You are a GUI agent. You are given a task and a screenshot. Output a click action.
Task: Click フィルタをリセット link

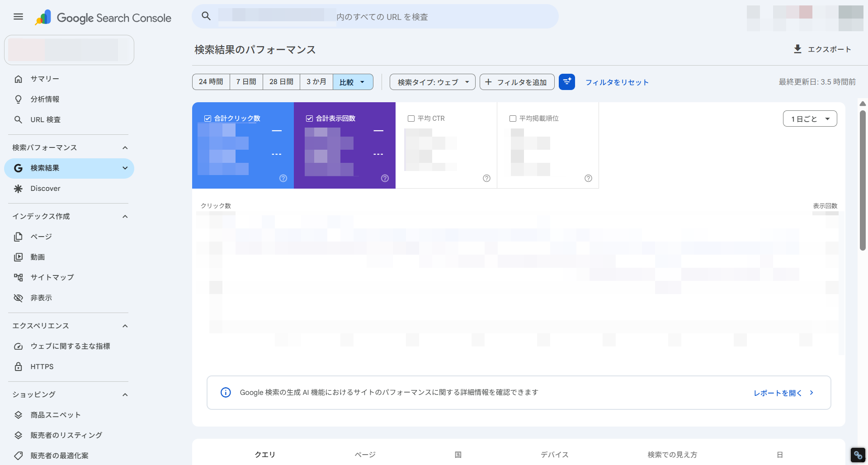[617, 82]
